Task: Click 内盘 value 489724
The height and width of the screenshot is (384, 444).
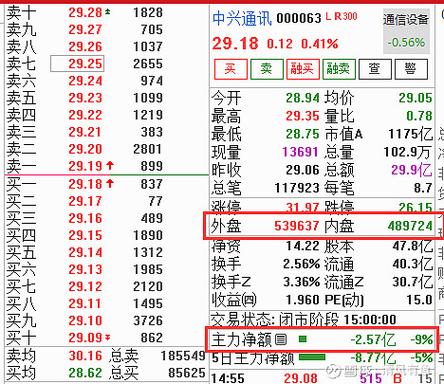Action: point(410,226)
